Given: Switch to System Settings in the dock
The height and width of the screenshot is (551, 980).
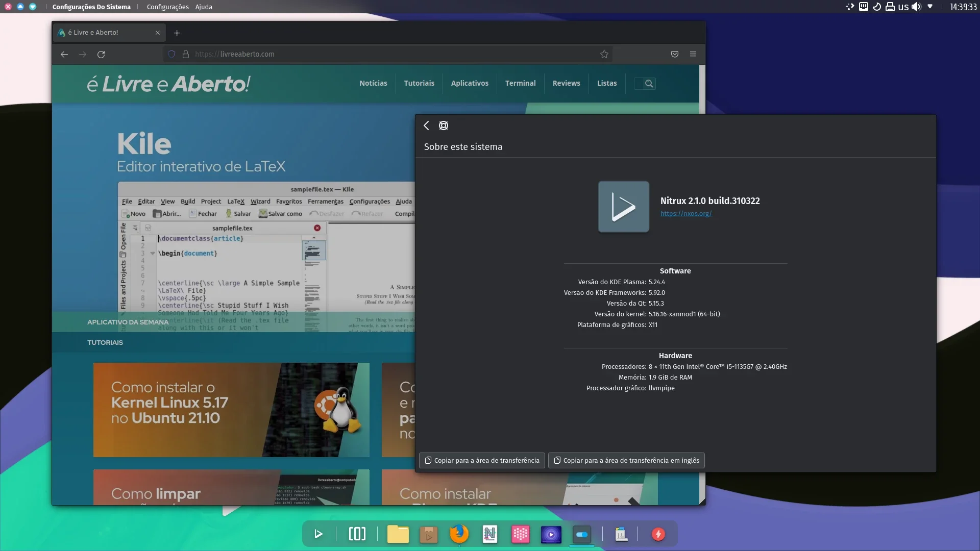Looking at the screenshot, I should (582, 534).
